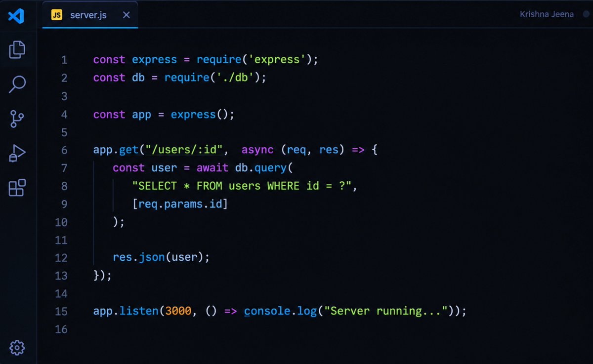Viewport: 593px width, 364px height.
Task: Click line number 16 in gutter
Action: click(61, 329)
